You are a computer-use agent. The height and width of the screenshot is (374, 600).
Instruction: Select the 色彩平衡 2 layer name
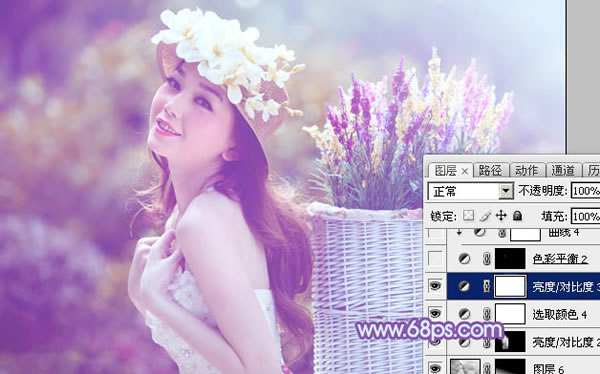click(560, 259)
